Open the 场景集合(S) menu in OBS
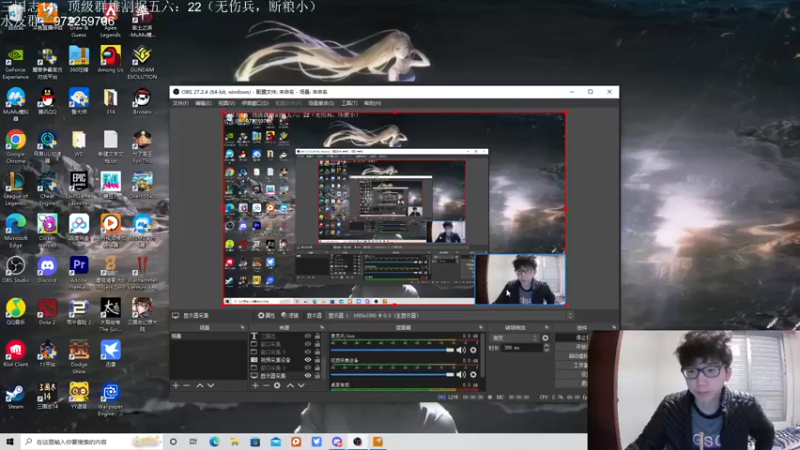Screen dimensions: 800x450 [321, 103]
